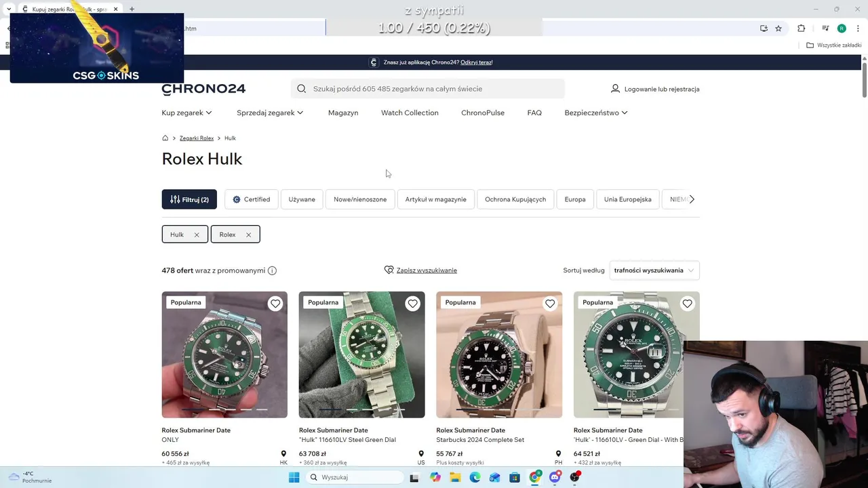Open the Filtruj (2) button
The height and width of the screenshot is (488, 868).
(189, 199)
